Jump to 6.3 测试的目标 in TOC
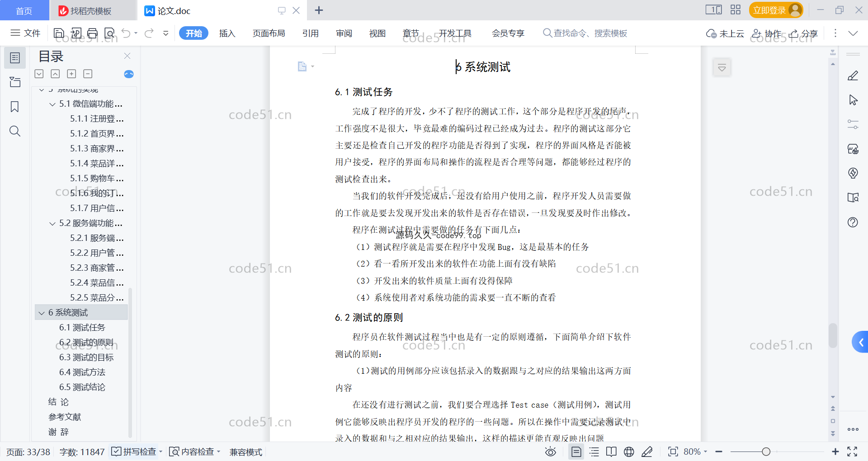Image resolution: width=868 pixels, height=461 pixels. click(86, 358)
